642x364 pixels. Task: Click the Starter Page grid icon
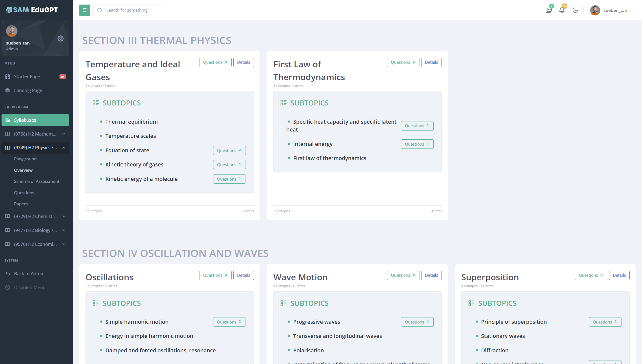click(x=8, y=76)
